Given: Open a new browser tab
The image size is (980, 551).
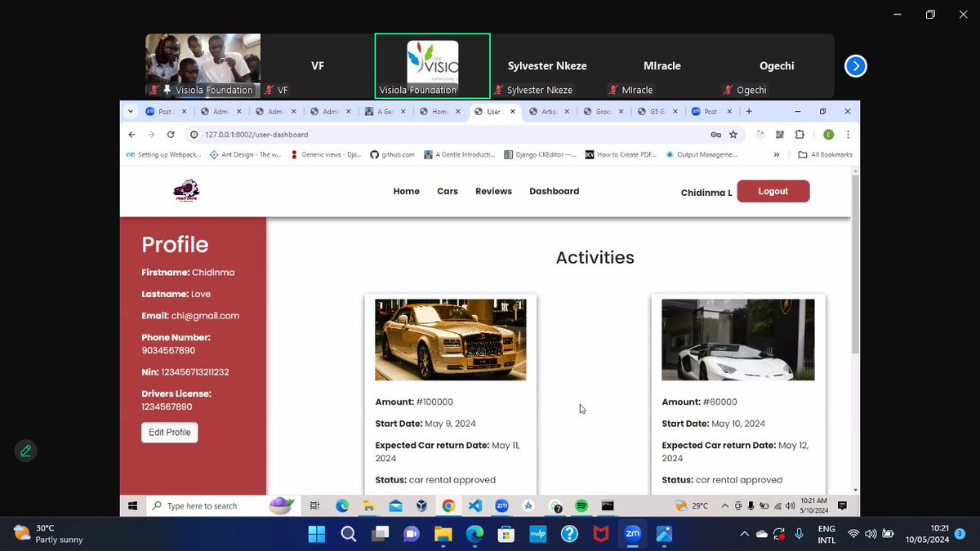Looking at the screenshot, I should coord(749,112).
